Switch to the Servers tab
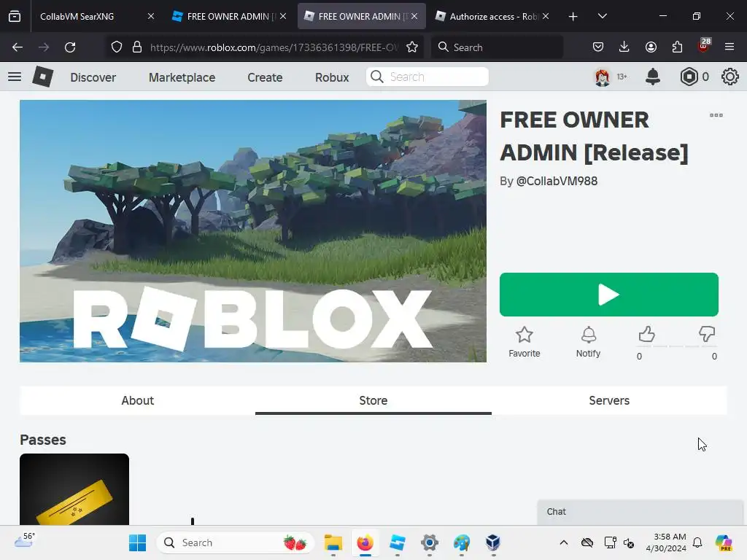Viewport: 747px width, 560px height. (609, 400)
